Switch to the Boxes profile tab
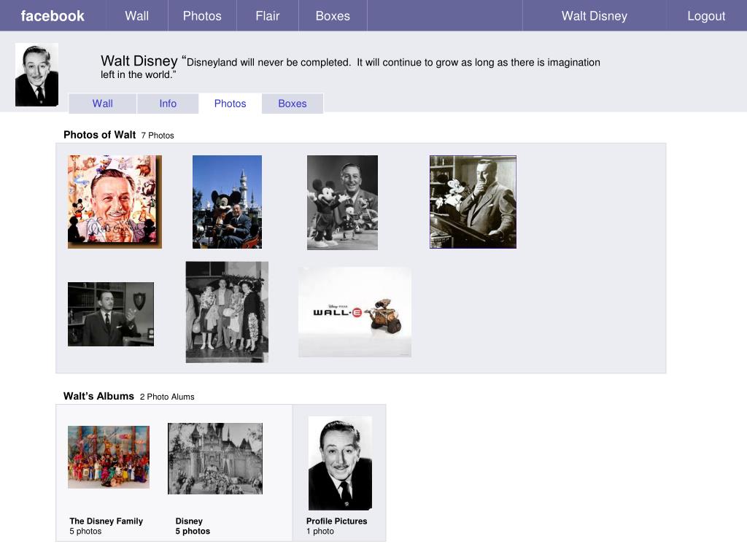 [x=292, y=104]
